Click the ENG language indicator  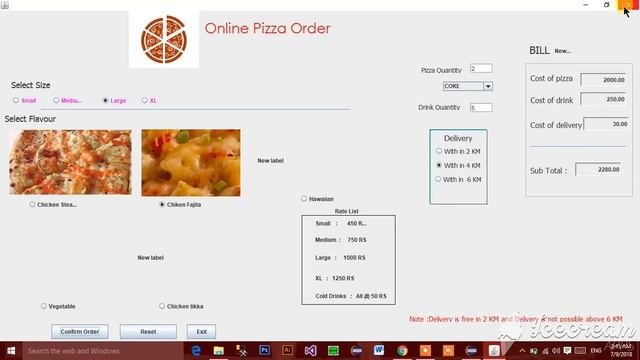[596, 351]
